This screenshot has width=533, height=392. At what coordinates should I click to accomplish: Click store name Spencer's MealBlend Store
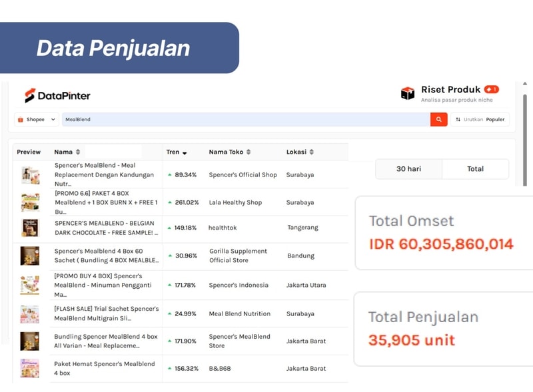click(x=239, y=341)
